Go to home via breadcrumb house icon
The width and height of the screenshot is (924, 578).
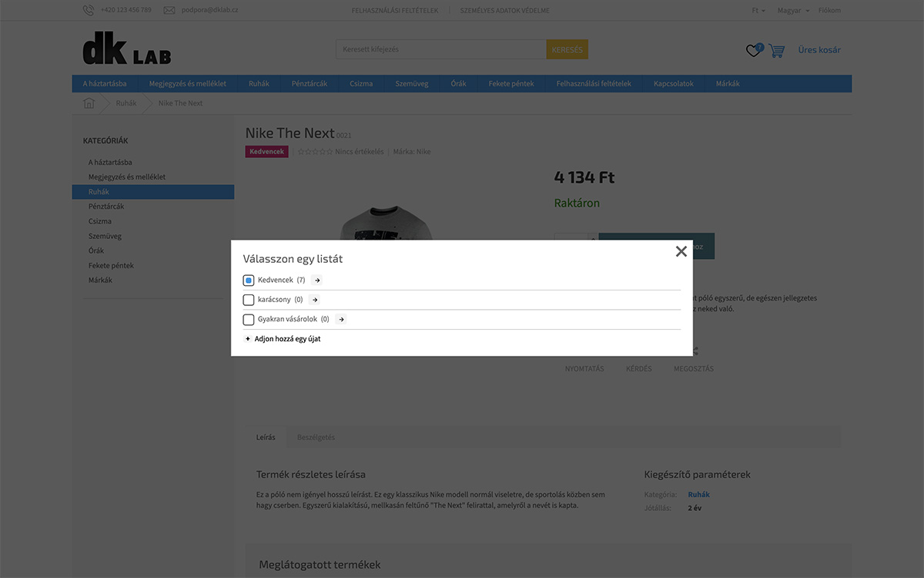tap(89, 103)
